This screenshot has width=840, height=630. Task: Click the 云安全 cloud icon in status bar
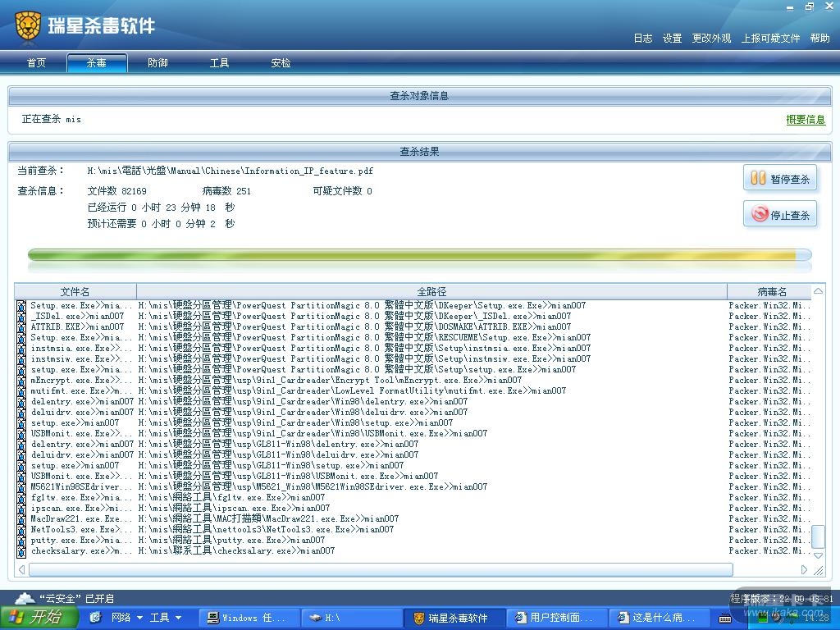25,598
